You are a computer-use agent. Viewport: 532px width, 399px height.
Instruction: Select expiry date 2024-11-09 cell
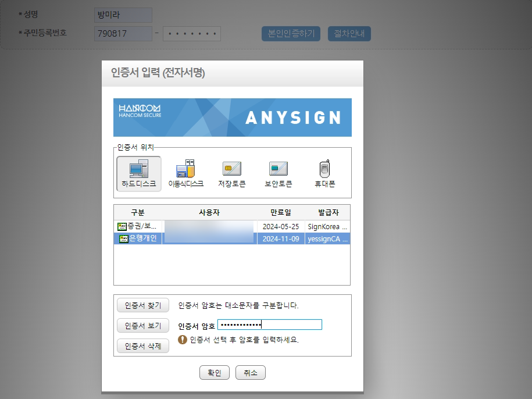281,239
